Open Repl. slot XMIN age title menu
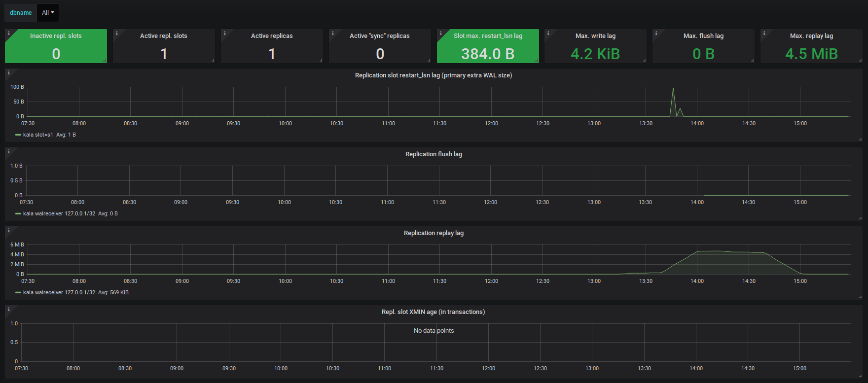The height and width of the screenshot is (383, 868). pyautogui.click(x=433, y=312)
